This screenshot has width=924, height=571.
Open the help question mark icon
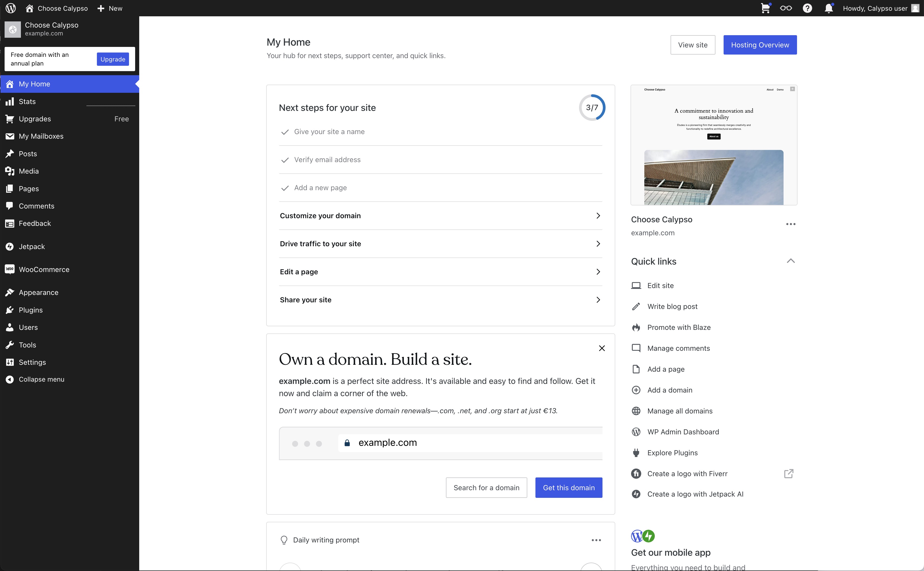point(807,8)
